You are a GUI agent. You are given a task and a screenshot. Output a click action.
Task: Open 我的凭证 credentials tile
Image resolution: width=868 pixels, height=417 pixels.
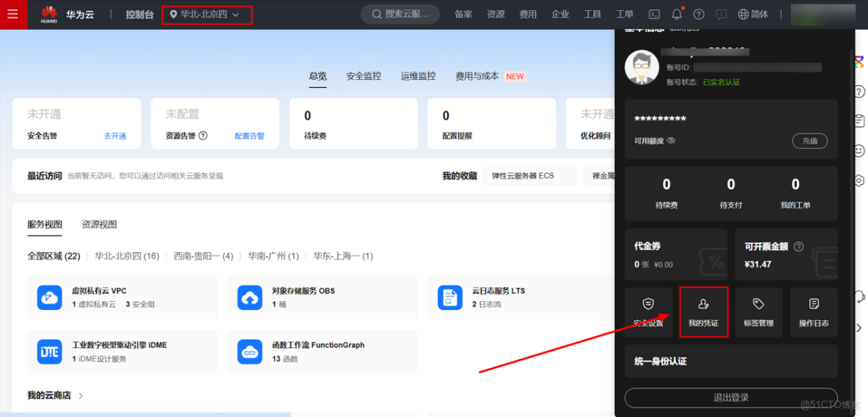click(x=704, y=312)
